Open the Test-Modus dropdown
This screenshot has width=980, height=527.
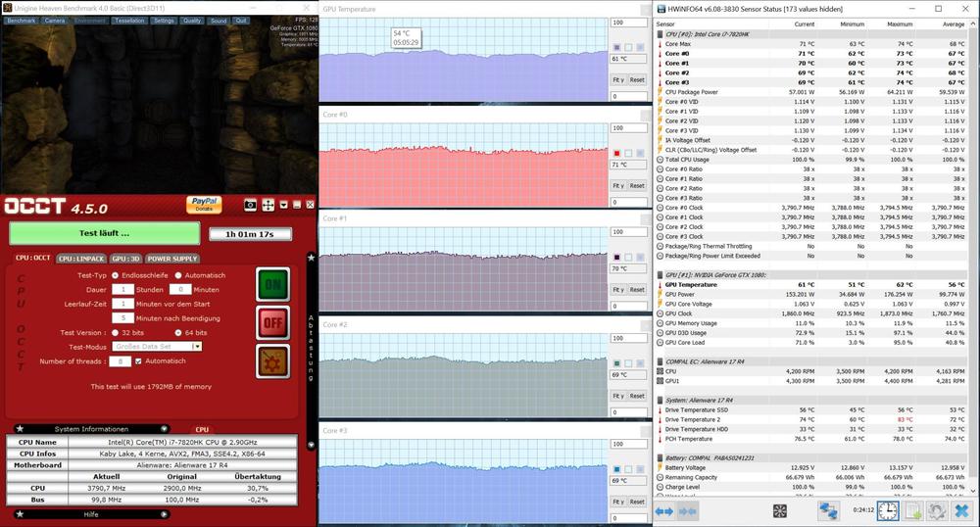(197, 346)
